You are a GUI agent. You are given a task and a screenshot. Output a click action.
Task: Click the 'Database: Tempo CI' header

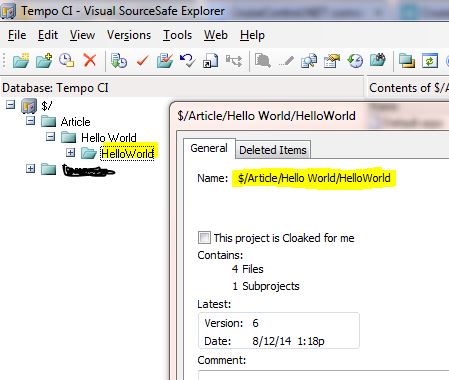pos(55,88)
